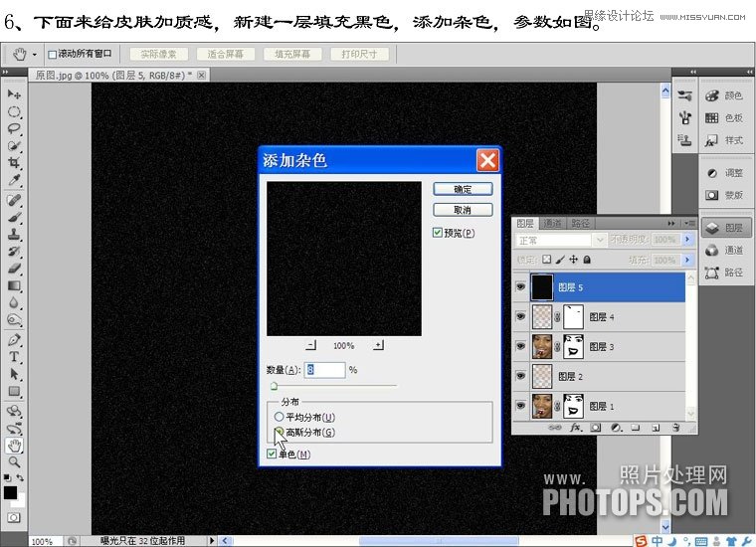Open the layers panel options menu
The width and height of the screenshot is (756, 547).
pos(690,223)
